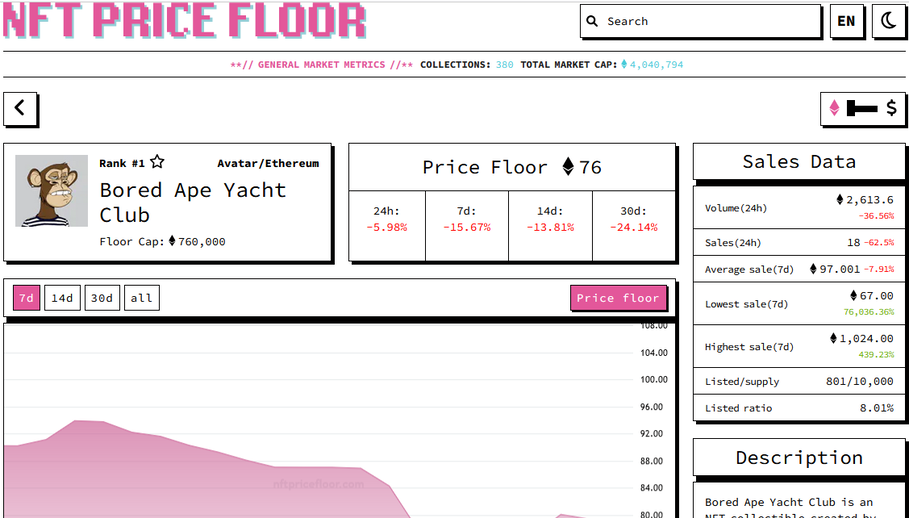This screenshot has width=909, height=518.
Task: Select the 7d chart range
Action: pyautogui.click(x=27, y=298)
